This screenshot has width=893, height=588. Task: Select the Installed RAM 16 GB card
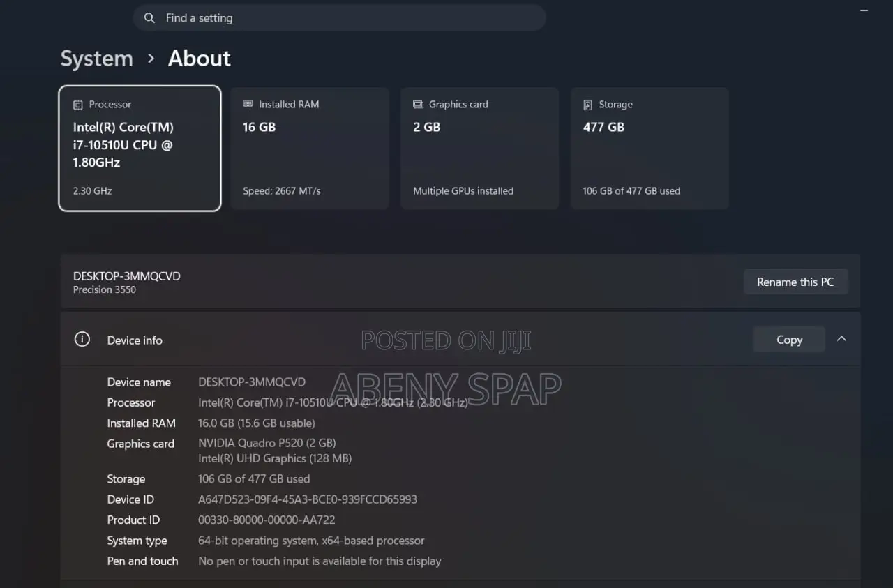310,148
